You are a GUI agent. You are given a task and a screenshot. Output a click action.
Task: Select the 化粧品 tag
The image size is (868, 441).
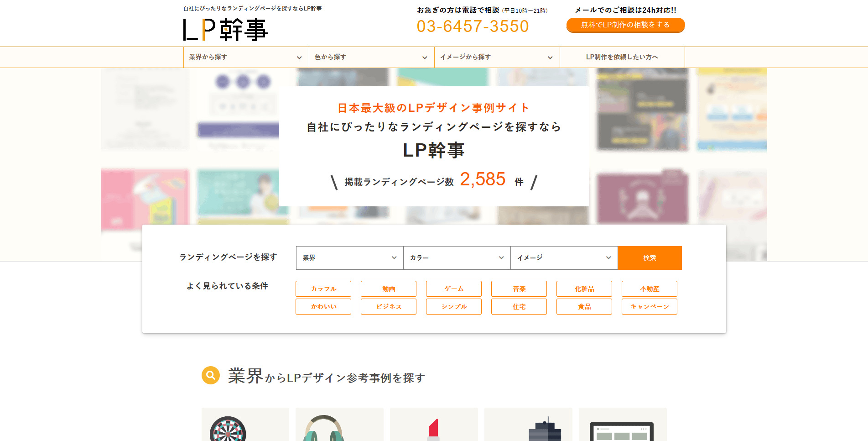pos(584,289)
